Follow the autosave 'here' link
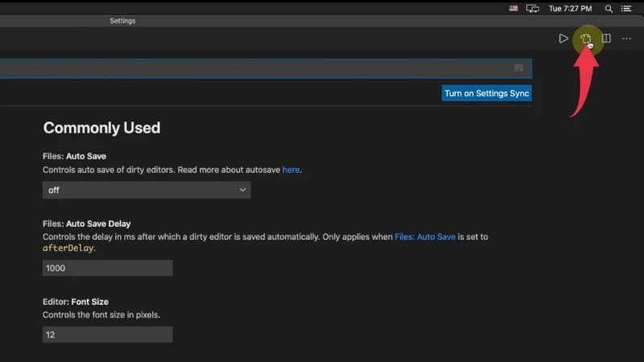The image size is (644, 362). pos(291,171)
